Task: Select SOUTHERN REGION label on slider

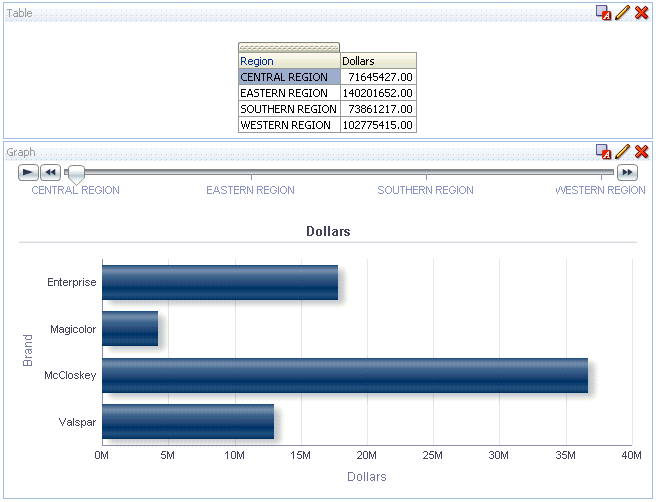Action: 425,190
